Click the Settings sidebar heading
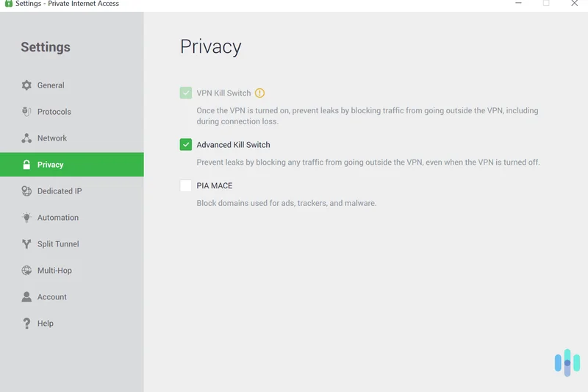Viewport: 588px width, 392px height. pos(46,47)
